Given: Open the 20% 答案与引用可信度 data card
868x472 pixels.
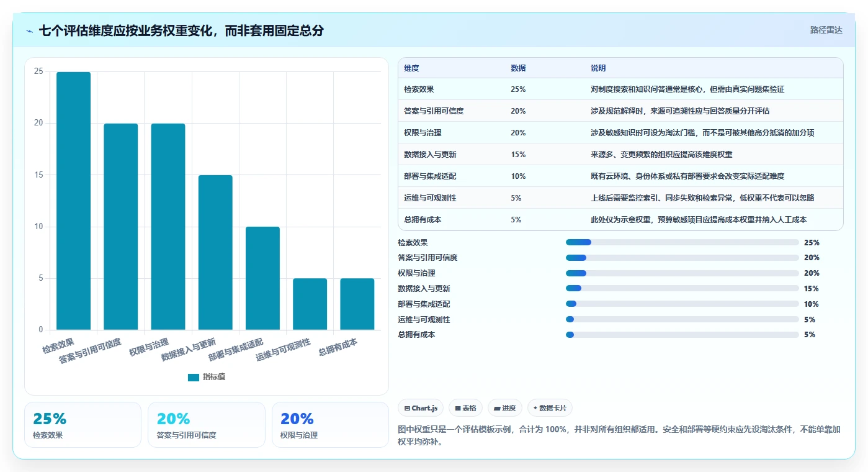Looking at the screenshot, I should pos(207,425).
